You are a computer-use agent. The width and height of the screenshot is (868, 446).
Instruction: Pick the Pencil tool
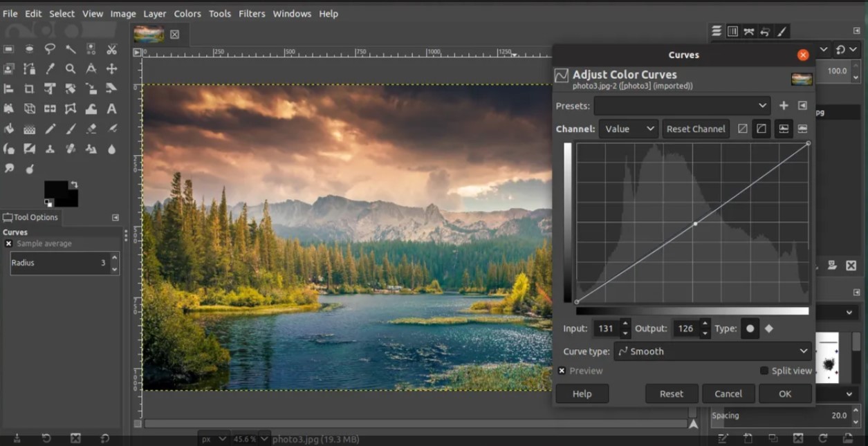click(x=50, y=129)
